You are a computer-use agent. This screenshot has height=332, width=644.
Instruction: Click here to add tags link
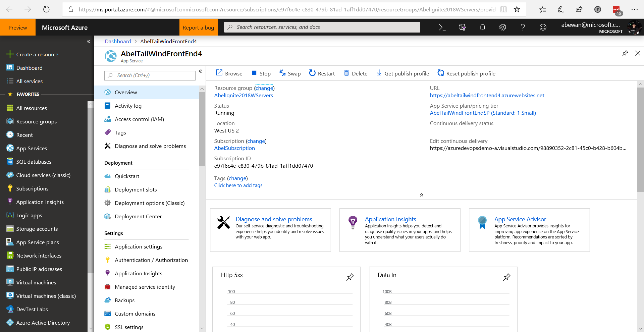[x=238, y=185]
